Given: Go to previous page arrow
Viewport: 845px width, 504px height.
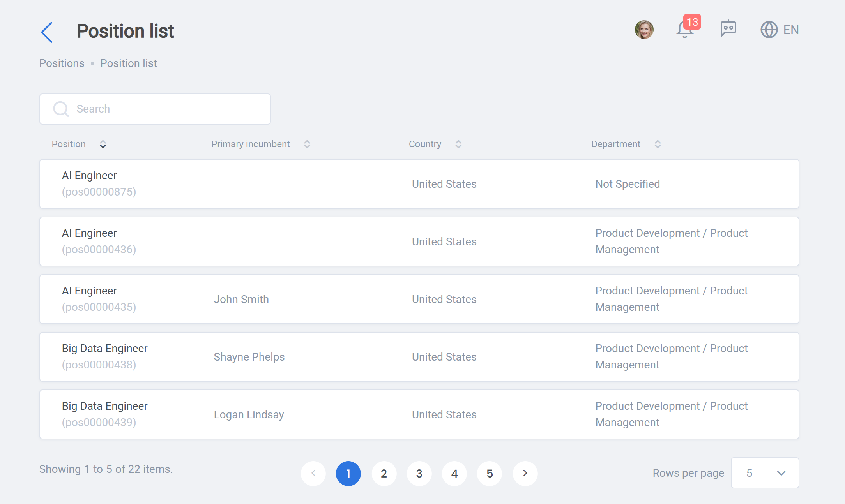Looking at the screenshot, I should tap(313, 473).
